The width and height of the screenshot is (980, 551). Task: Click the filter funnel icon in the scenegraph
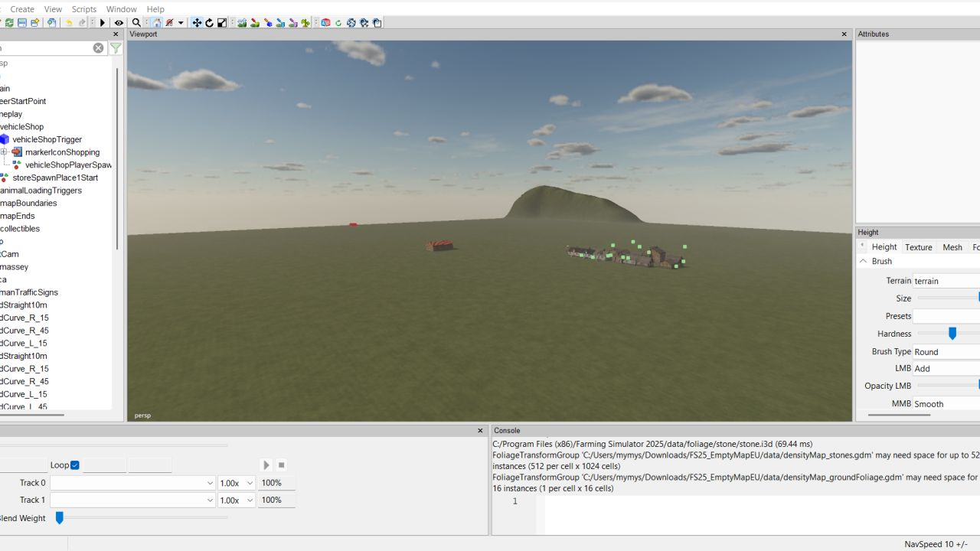tap(116, 48)
